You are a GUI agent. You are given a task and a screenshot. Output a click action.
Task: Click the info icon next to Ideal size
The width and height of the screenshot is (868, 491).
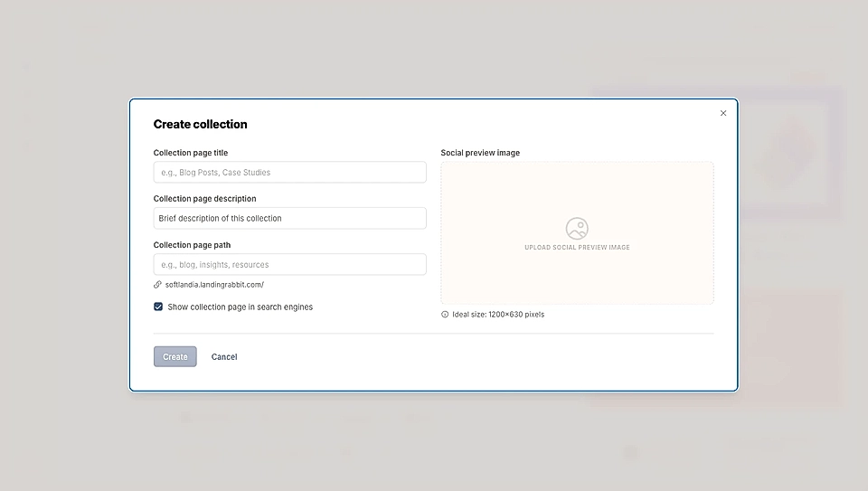coord(445,315)
